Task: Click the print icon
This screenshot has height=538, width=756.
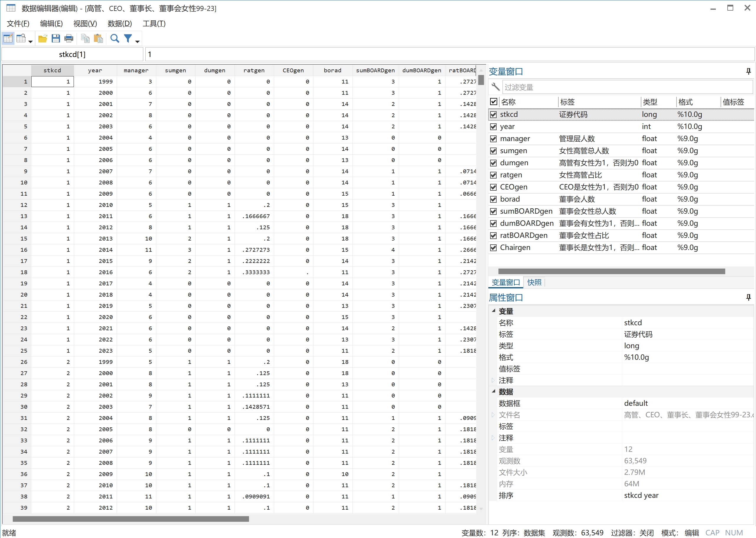Action: click(69, 39)
